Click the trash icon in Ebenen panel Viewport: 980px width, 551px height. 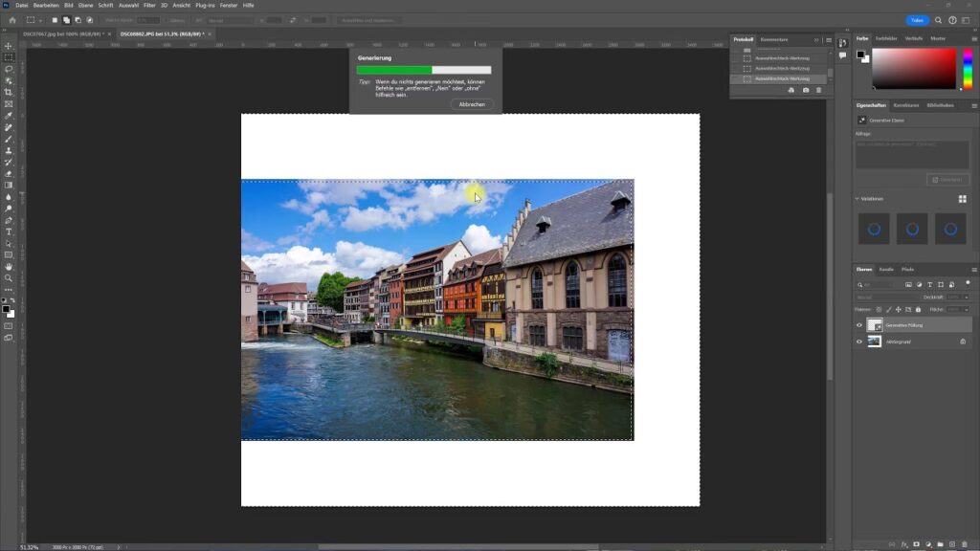[967, 544]
